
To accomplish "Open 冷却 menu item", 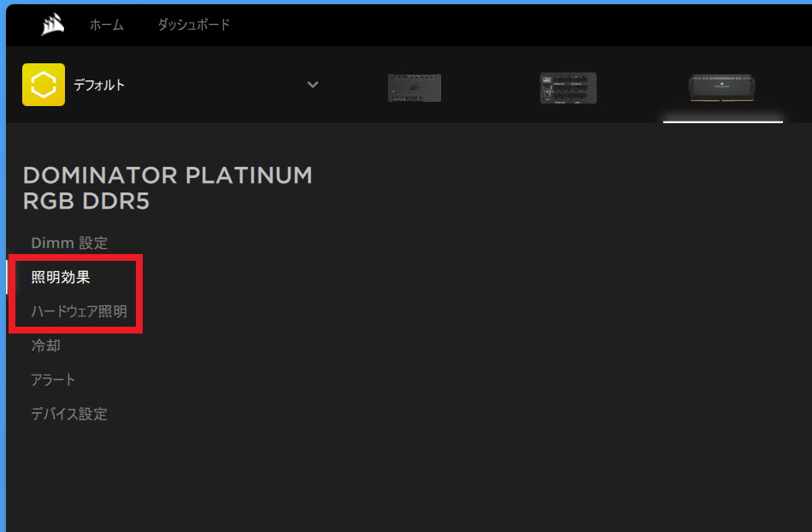I will [x=46, y=346].
